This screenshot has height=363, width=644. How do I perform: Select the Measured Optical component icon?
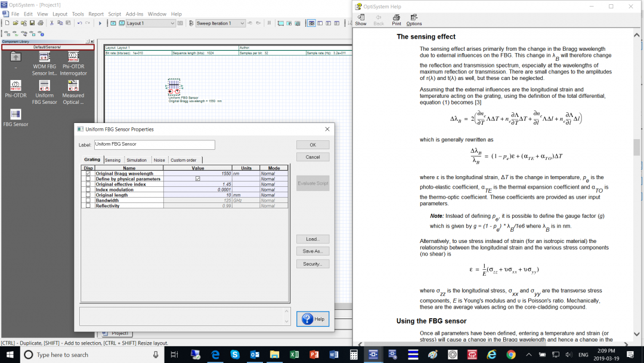click(72, 85)
